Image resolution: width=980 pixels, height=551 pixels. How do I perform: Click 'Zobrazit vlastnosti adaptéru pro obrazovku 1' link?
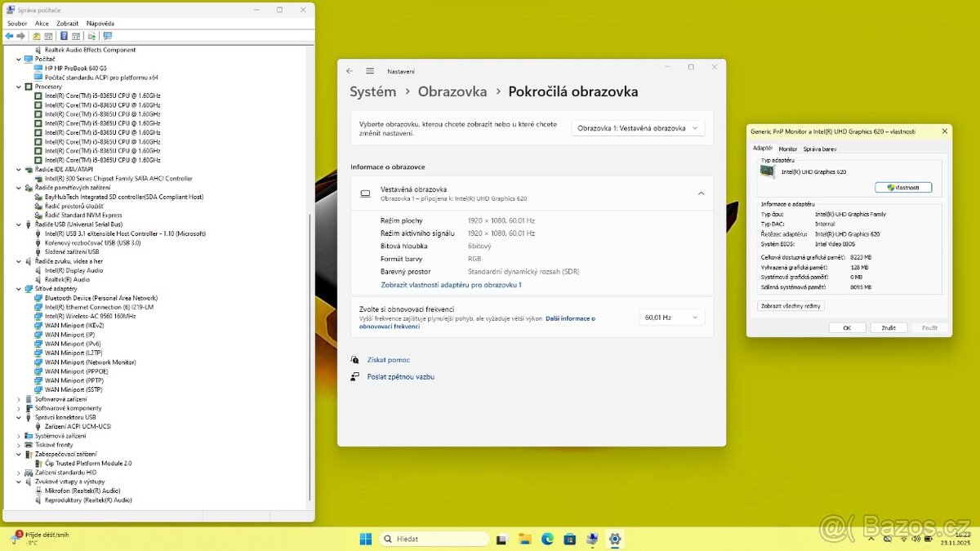click(x=451, y=285)
